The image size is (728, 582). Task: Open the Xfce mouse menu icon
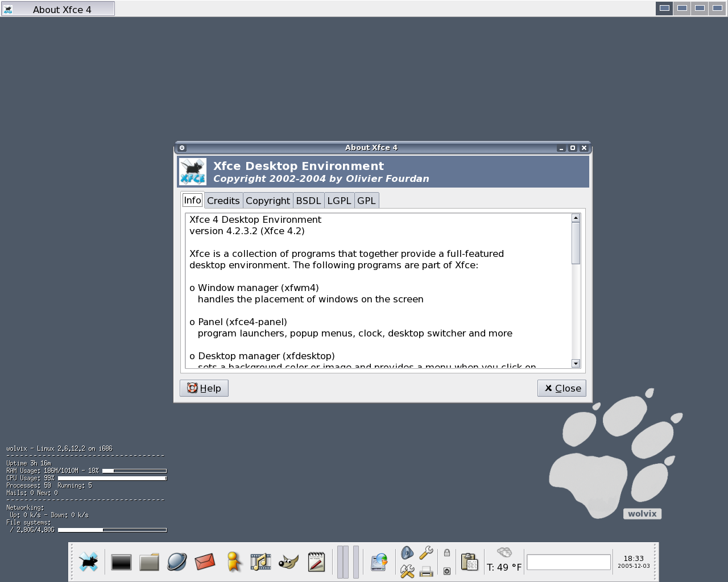click(x=89, y=562)
